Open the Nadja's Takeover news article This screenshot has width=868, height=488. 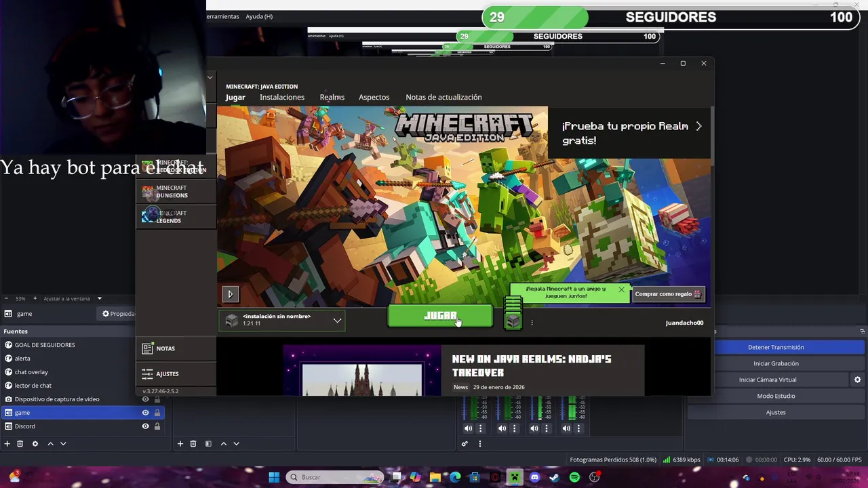click(x=532, y=365)
